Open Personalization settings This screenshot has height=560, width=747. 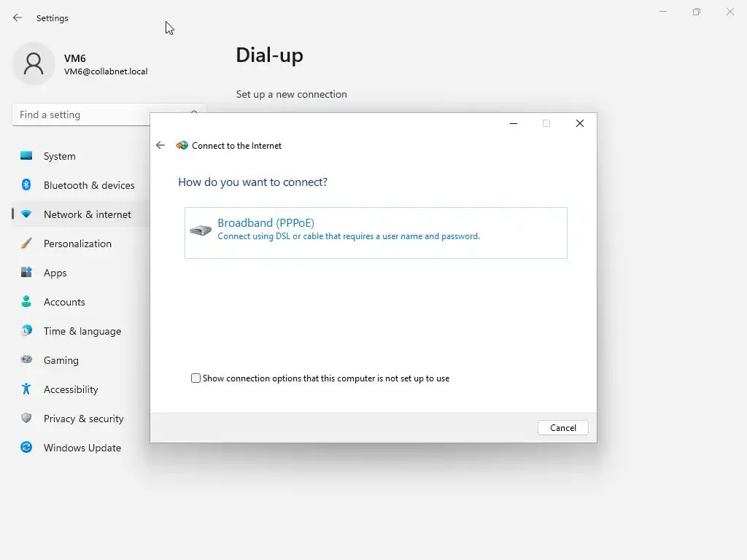pyautogui.click(x=81, y=244)
